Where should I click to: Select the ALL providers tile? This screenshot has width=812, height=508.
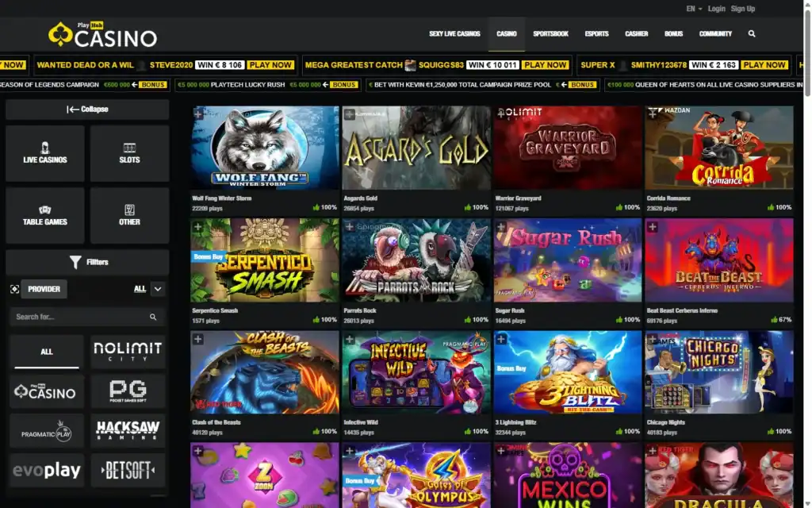47,352
